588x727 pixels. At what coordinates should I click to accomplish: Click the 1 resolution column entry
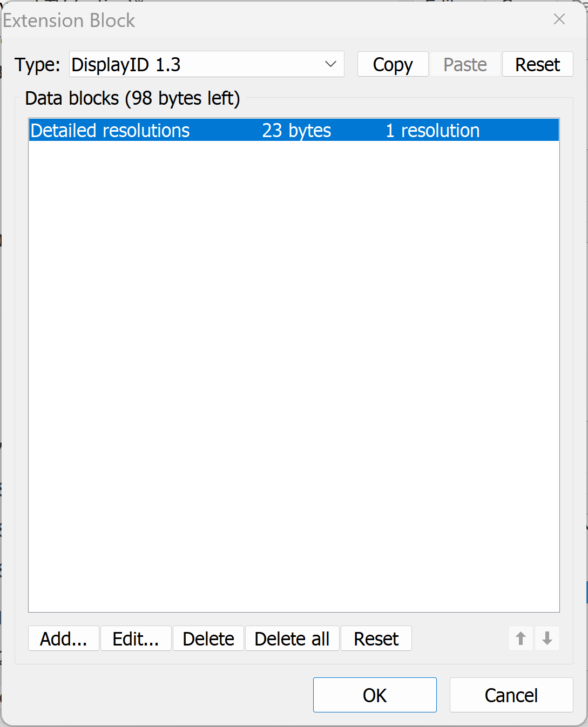tap(432, 131)
